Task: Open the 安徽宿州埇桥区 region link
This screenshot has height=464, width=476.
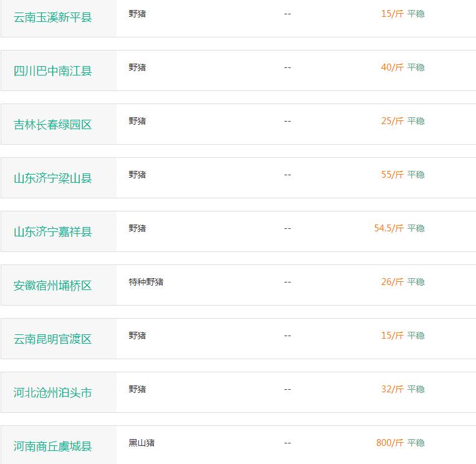Action: (x=52, y=286)
